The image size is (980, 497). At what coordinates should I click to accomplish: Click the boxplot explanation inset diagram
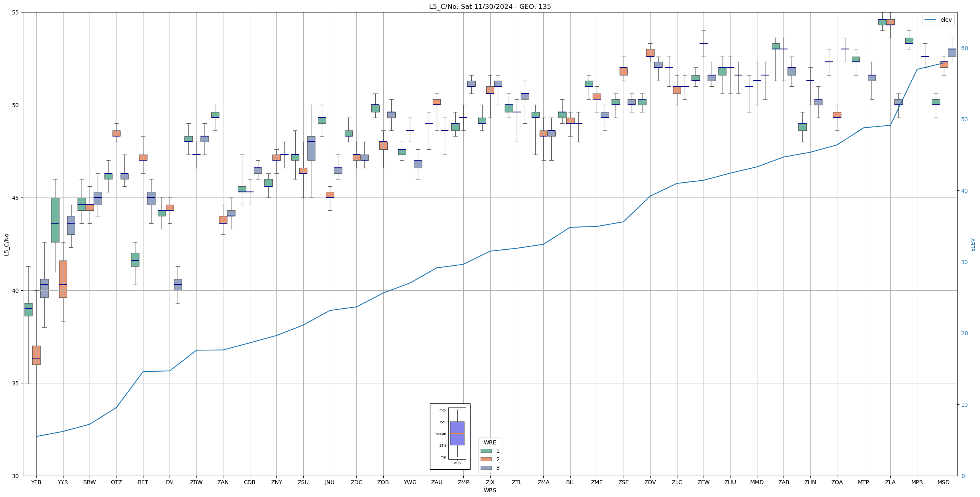(450, 436)
